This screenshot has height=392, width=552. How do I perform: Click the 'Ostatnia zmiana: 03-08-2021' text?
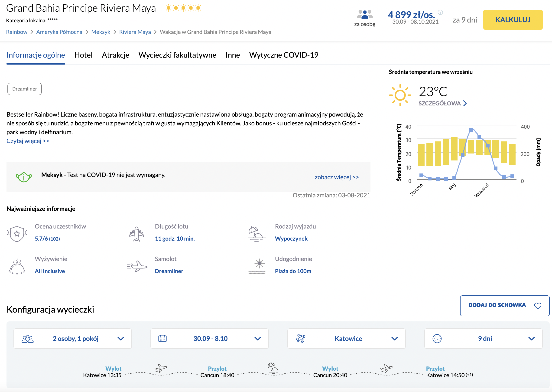click(x=331, y=195)
